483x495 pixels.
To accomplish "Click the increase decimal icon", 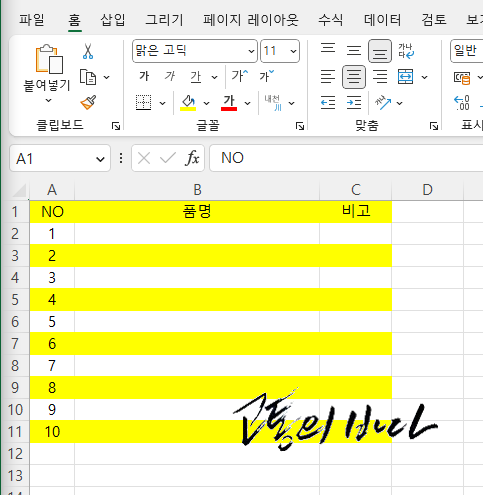I will coord(462,103).
